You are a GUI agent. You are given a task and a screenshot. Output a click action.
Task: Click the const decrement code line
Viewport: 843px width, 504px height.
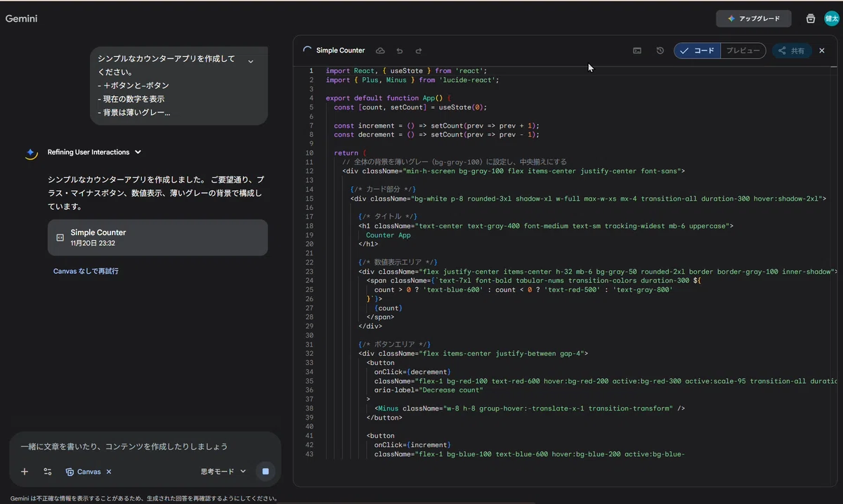(x=436, y=135)
